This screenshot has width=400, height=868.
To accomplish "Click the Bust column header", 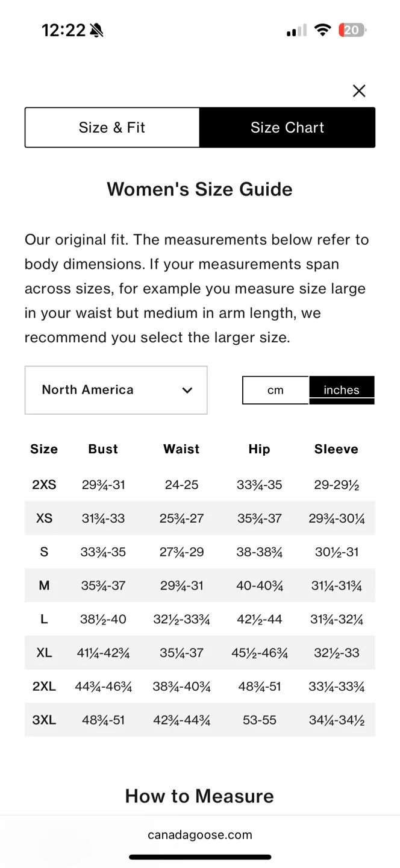I will pyautogui.click(x=103, y=449).
